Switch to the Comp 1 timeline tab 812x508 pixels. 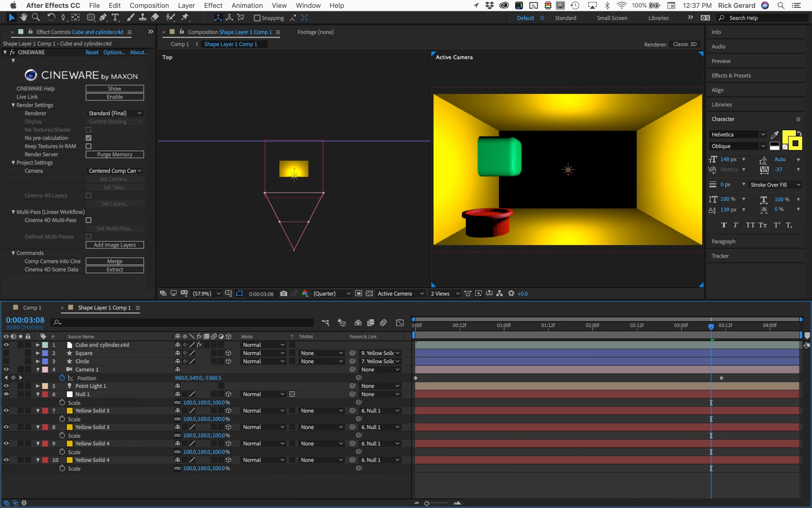coord(32,308)
